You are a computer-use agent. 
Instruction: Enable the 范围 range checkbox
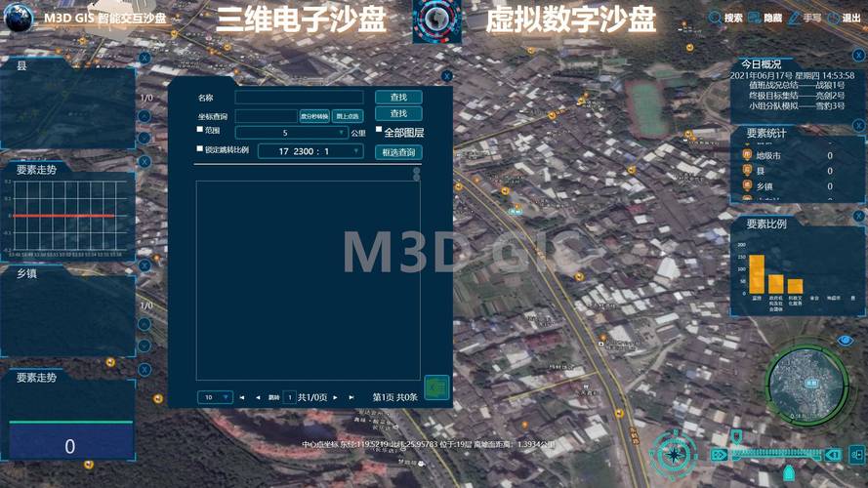200,130
